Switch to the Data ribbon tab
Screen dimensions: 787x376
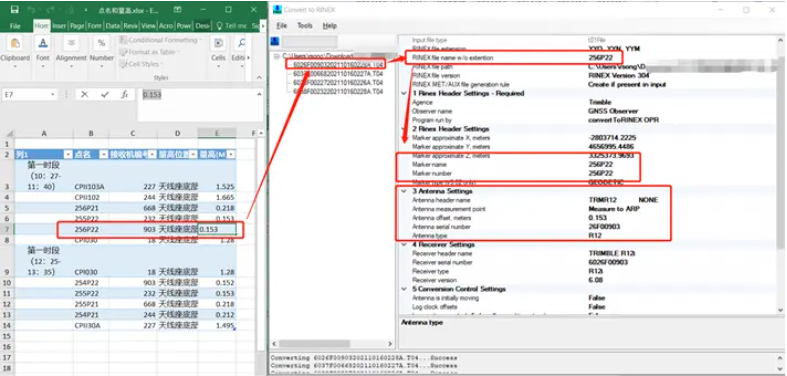(112, 26)
